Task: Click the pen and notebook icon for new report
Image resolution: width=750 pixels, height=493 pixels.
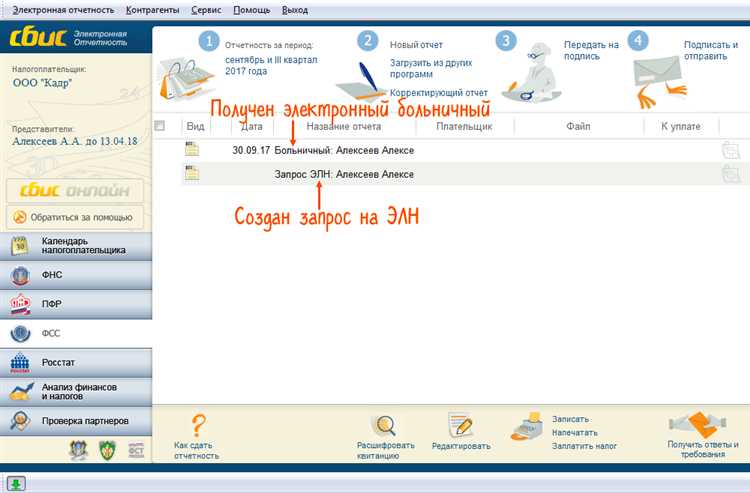Action: coord(364,82)
